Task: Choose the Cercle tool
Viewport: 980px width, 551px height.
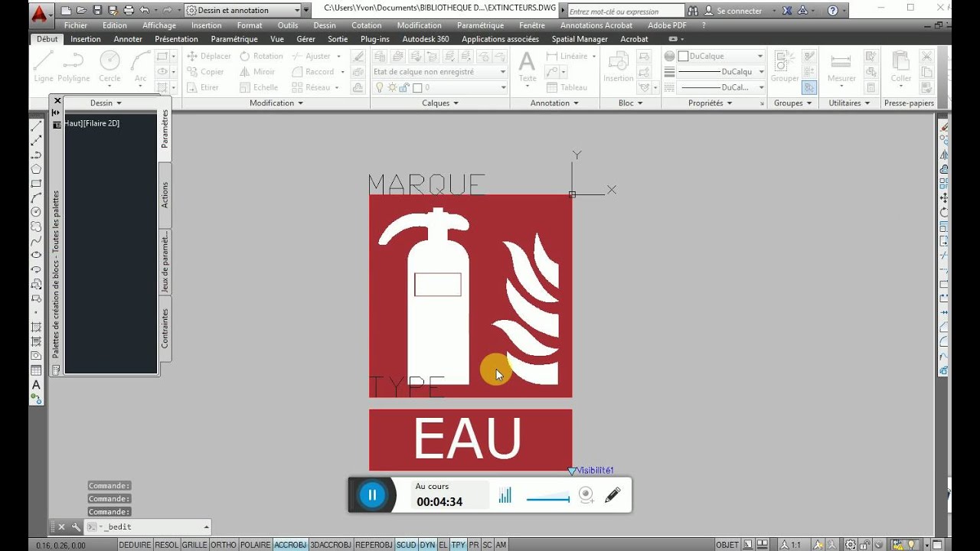Action: click(x=109, y=67)
